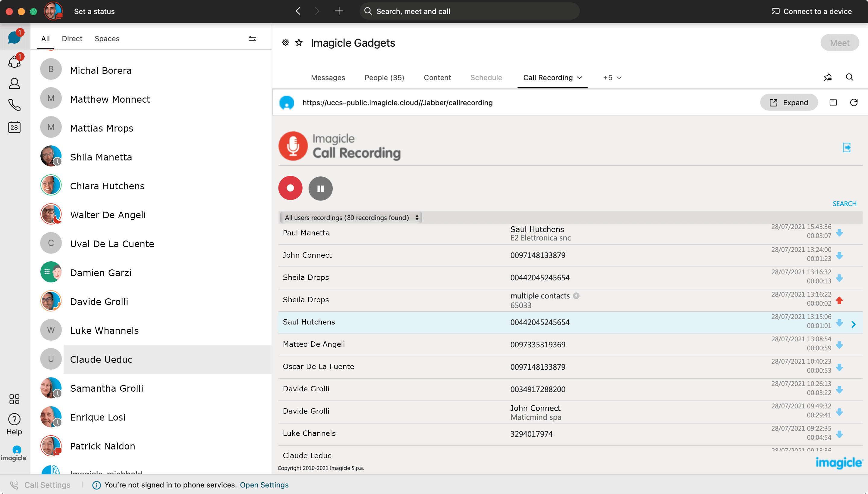Open the All users recordings dropdown
The image size is (868, 494).
coord(351,217)
